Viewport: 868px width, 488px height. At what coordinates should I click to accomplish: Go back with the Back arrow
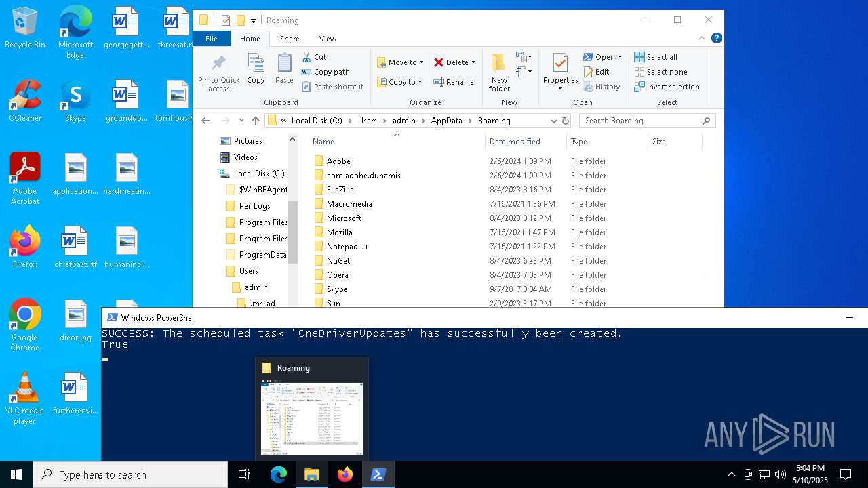205,121
